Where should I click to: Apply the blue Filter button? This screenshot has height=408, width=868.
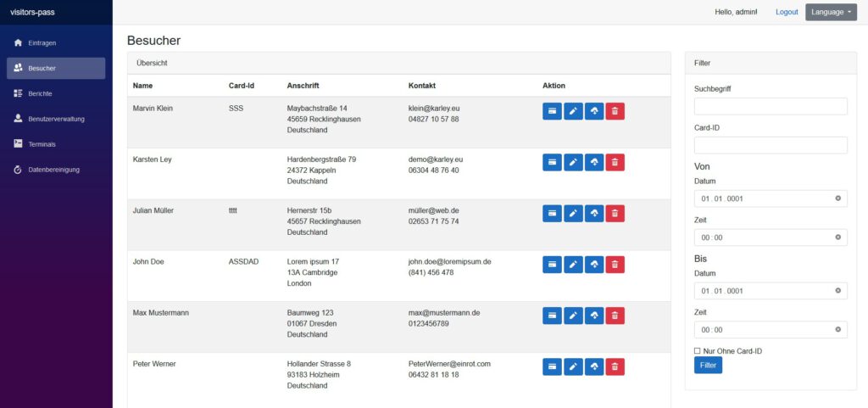[708, 366]
